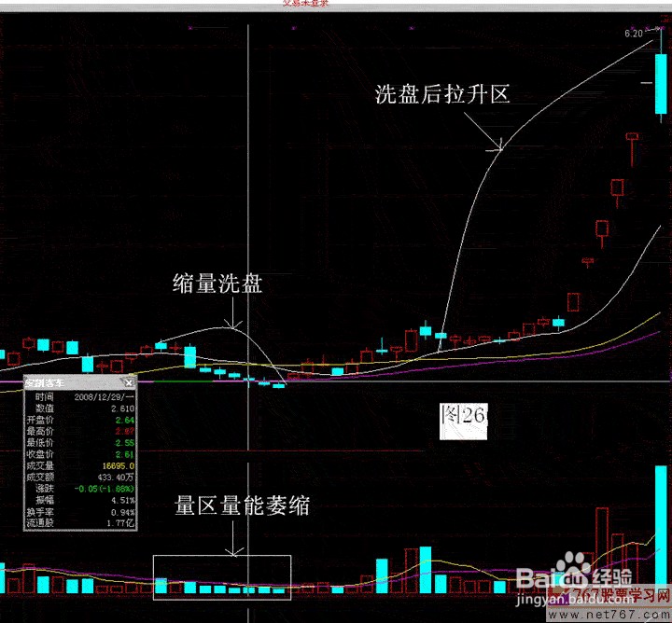The width and height of the screenshot is (672, 623).
Task: Click the 最低价 value 2.55
Action: 125,443
